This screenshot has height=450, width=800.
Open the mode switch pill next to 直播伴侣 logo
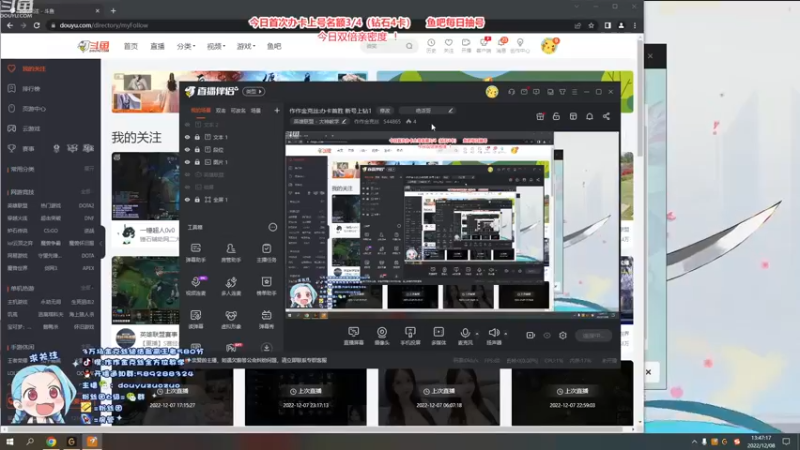tap(254, 92)
